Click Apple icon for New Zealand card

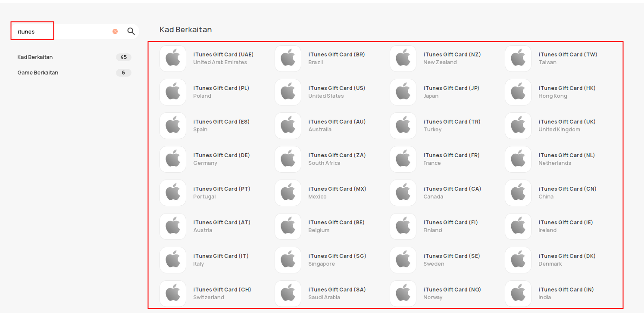tap(403, 59)
